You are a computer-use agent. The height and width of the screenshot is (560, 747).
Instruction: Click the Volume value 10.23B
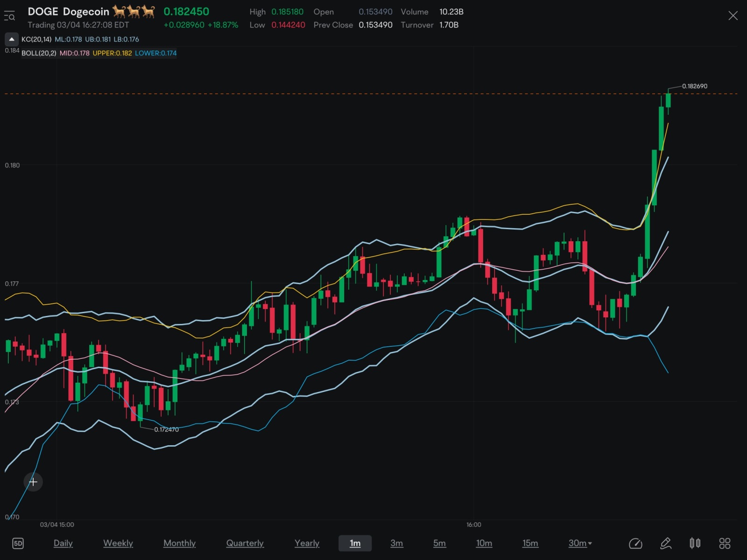click(451, 12)
